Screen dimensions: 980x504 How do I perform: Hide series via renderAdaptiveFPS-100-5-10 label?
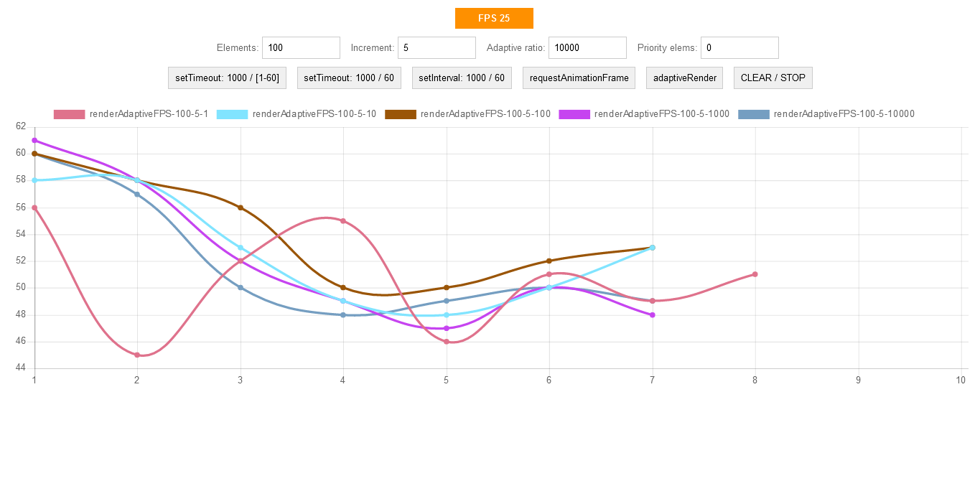314,114
